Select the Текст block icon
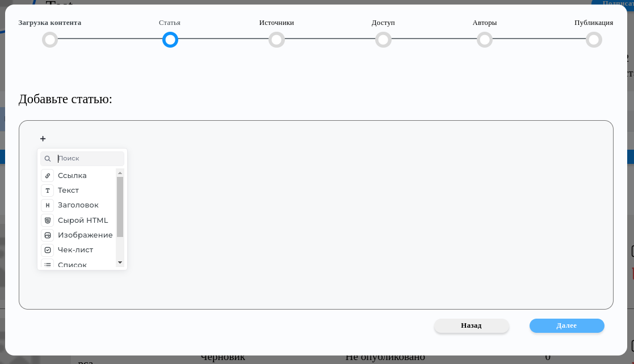 47,191
